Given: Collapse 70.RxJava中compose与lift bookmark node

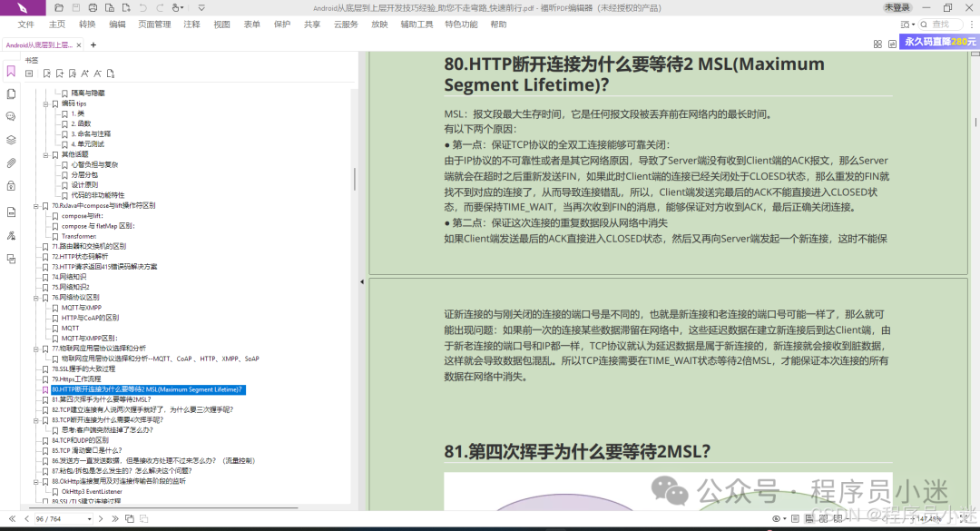Looking at the screenshot, I should [36, 206].
